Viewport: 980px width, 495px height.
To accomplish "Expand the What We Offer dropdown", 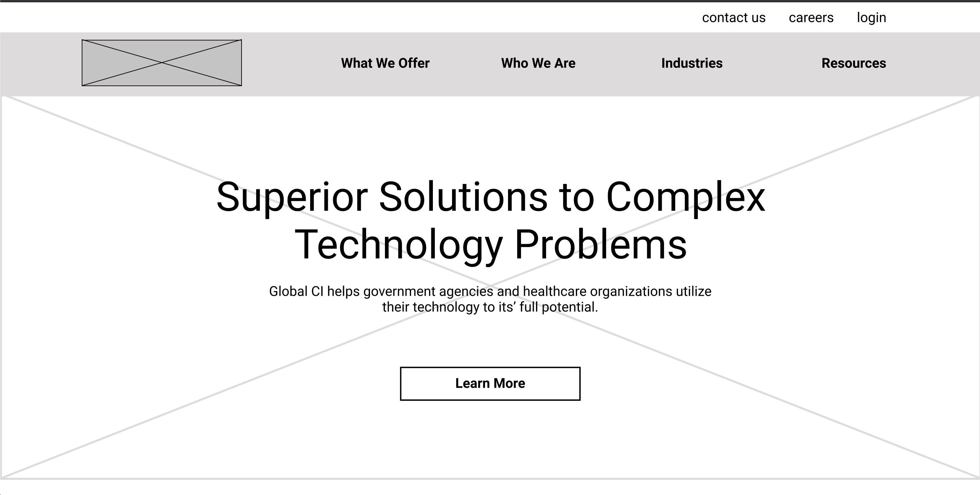I will [x=385, y=63].
